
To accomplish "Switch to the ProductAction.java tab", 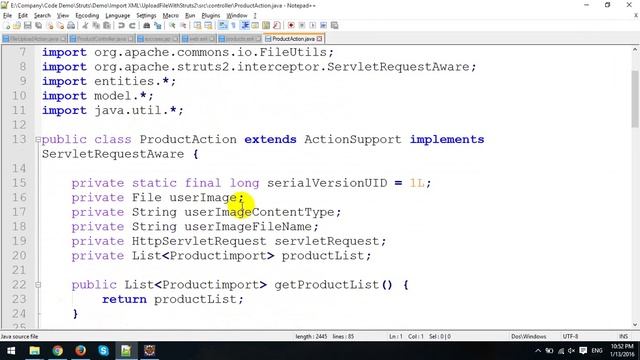I will [x=293, y=39].
